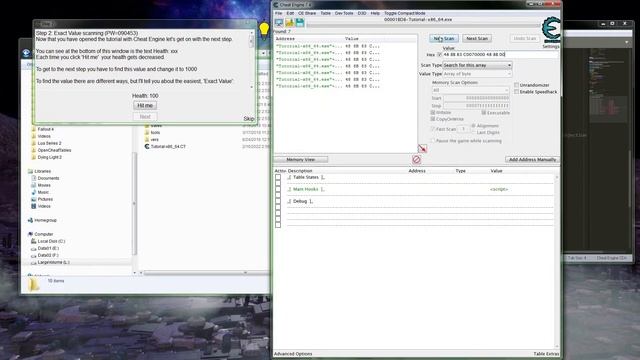Click the red clear list icon
The height and width of the screenshot is (360, 640).
[416, 159]
